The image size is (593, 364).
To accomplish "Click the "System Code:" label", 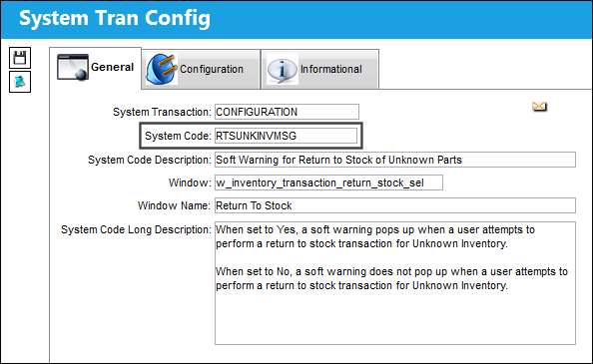I will pos(178,136).
